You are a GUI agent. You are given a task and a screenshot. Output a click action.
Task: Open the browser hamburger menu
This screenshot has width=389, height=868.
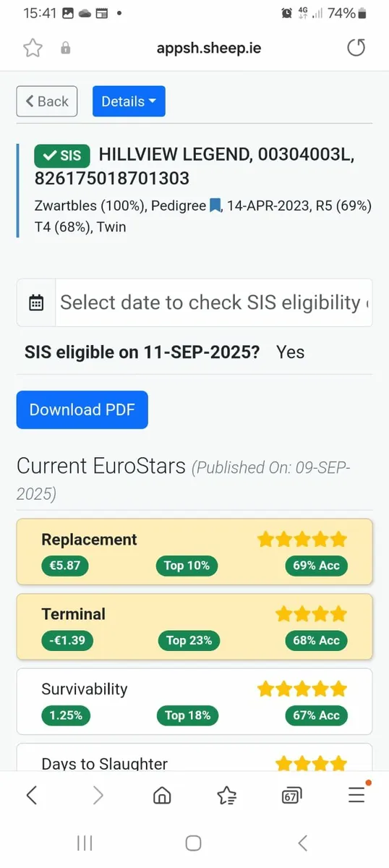point(356,795)
